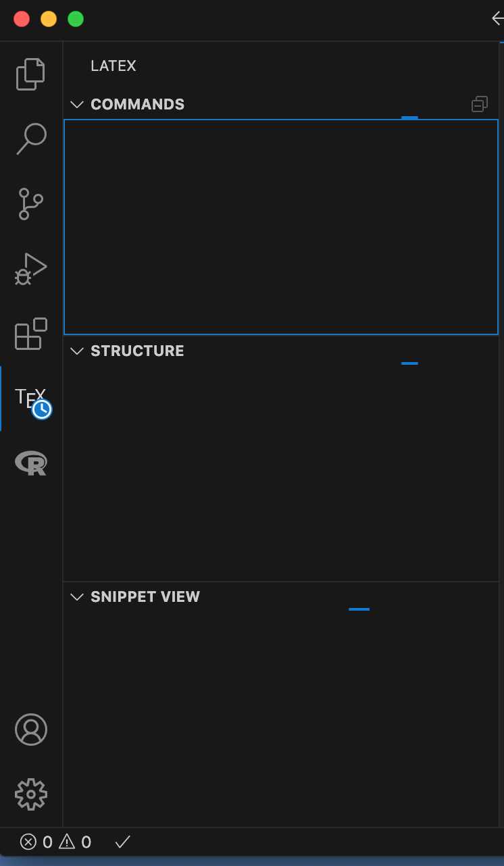
Task: Click the LaTeX Workshop checkmark in status bar
Action: [x=122, y=842]
